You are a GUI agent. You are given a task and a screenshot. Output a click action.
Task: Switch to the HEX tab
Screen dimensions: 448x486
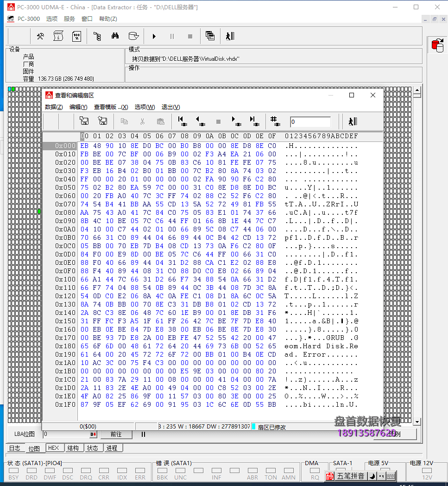point(54,448)
